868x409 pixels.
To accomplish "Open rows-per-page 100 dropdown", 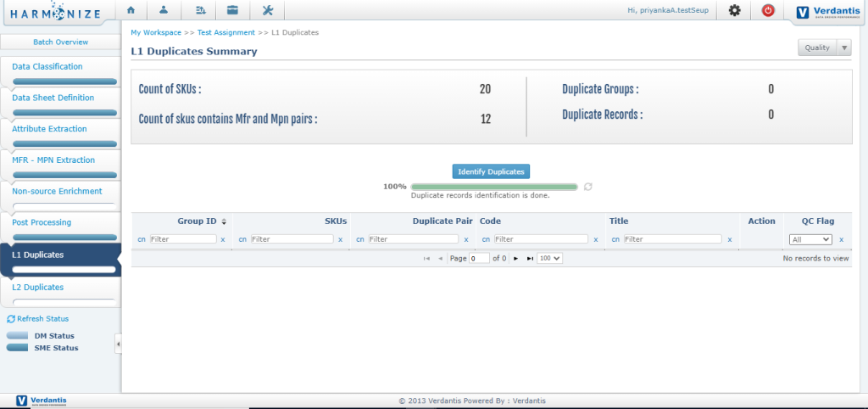I will 549,258.
